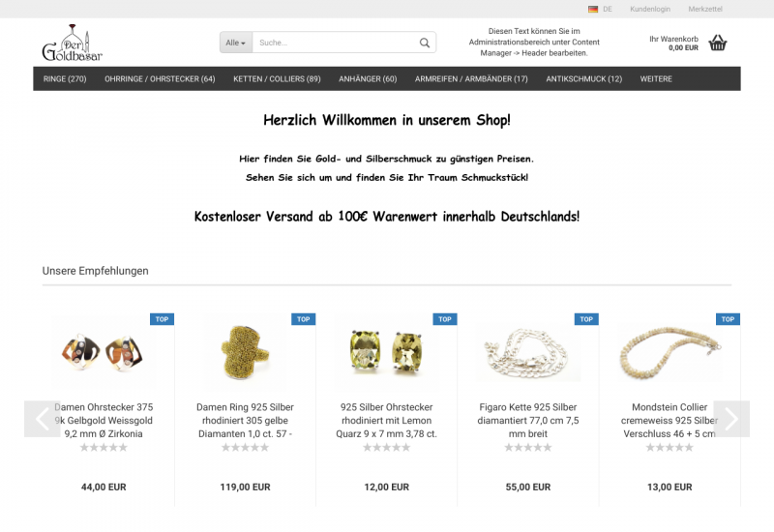Go to Kundenlogin
Screen dimensions: 774x532
(650, 9)
